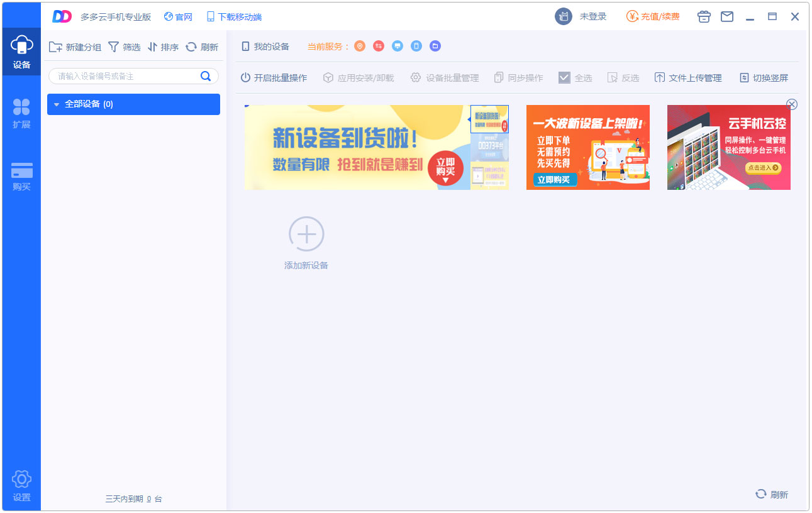This screenshot has width=812, height=513.
Task: Open the 购买 section in the sidebar
Action: tap(21, 173)
